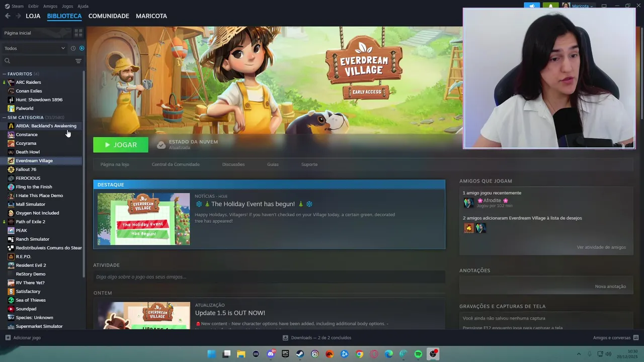This screenshot has height=362, width=644.
Task: Open advanced filters icon beside search
Action: coord(78,61)
